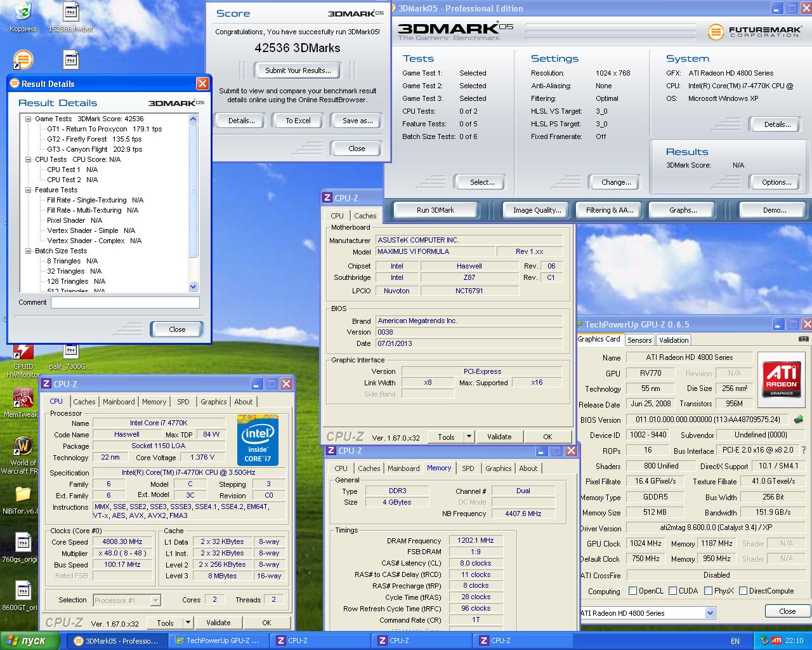Enable the OpenCL checkbox in GPU-Z
The image size is (812, 650).
coord(632,591)
